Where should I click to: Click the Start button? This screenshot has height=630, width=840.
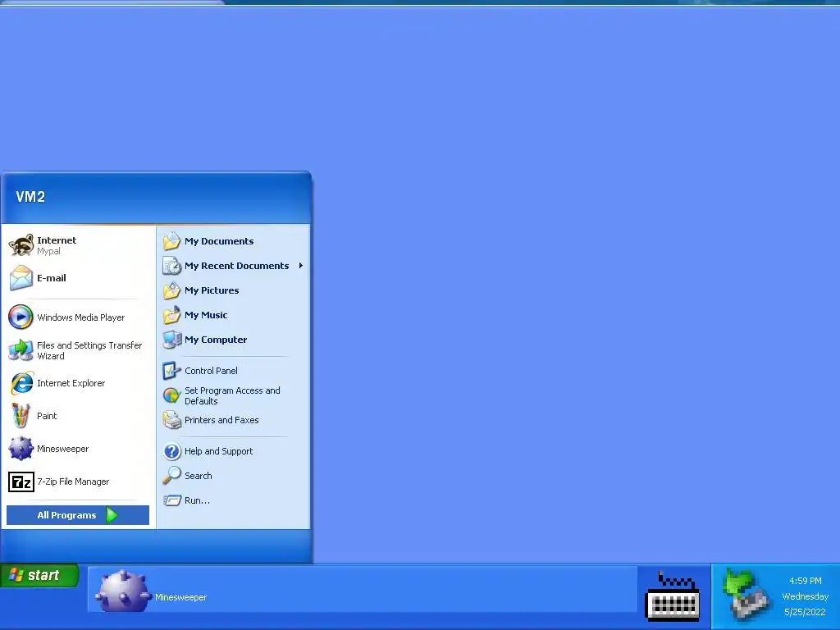[x=39, y=575]
